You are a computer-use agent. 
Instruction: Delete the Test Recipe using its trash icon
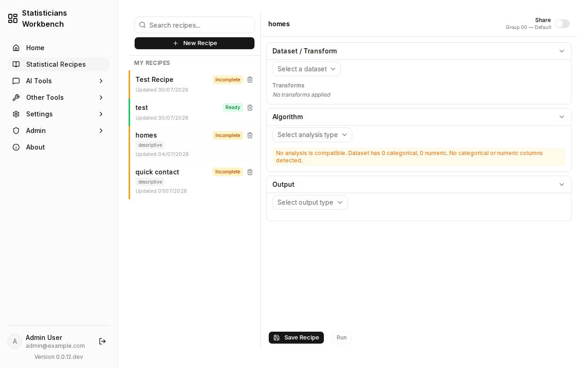(250, 80)
